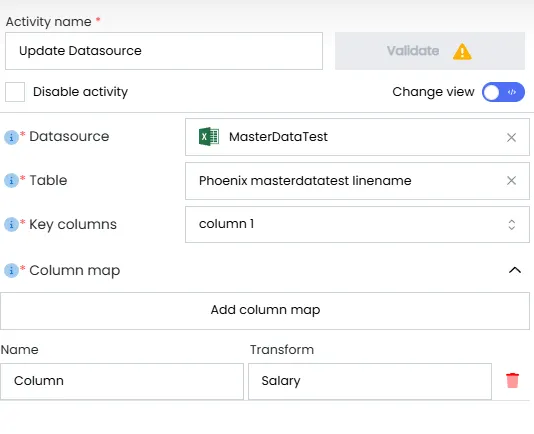Click the Datasource info icon
The height and width of the screenshot is (434, 534).
coord(11,137)
